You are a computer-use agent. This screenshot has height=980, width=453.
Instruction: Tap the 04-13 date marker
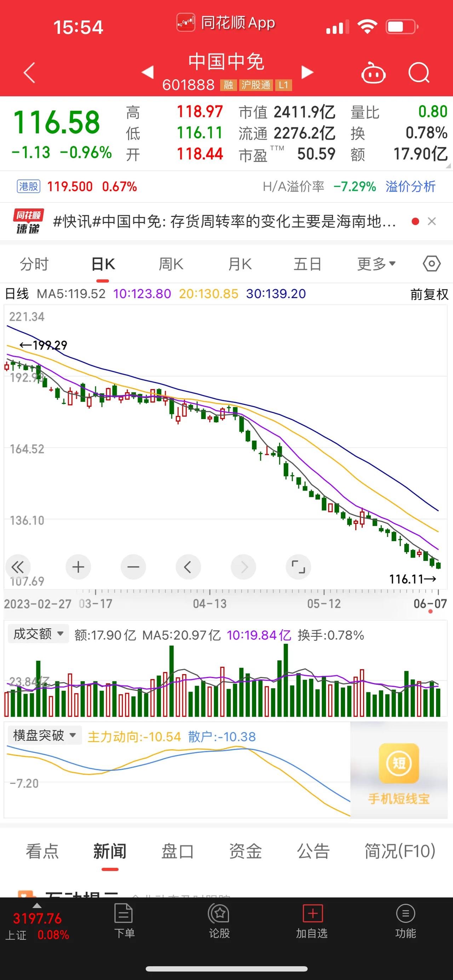210,603
